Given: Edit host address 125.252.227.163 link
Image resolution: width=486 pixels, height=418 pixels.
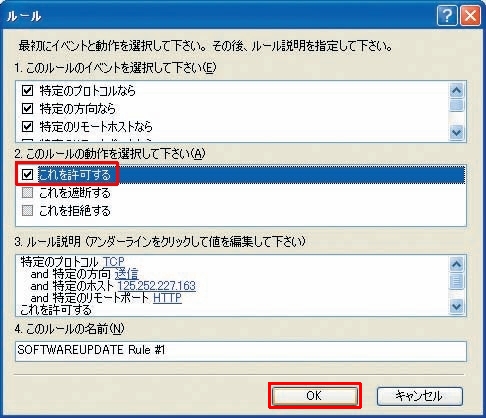Looking at the screenshot, I should (156, 286).
